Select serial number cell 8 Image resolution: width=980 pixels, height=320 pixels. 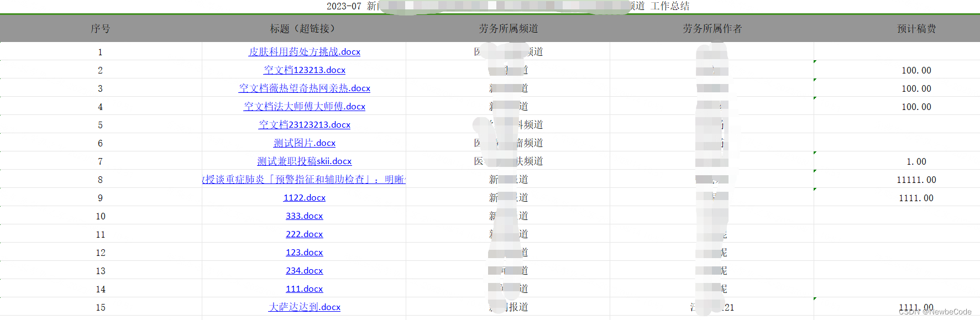(x=101, y=180)
